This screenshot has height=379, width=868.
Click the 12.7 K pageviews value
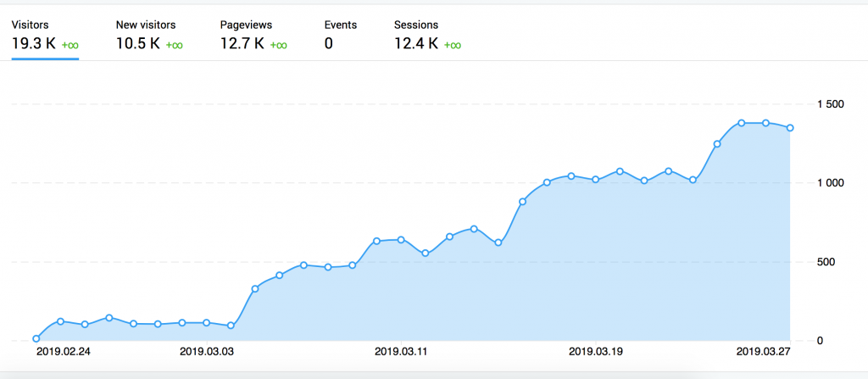(242, 43)
